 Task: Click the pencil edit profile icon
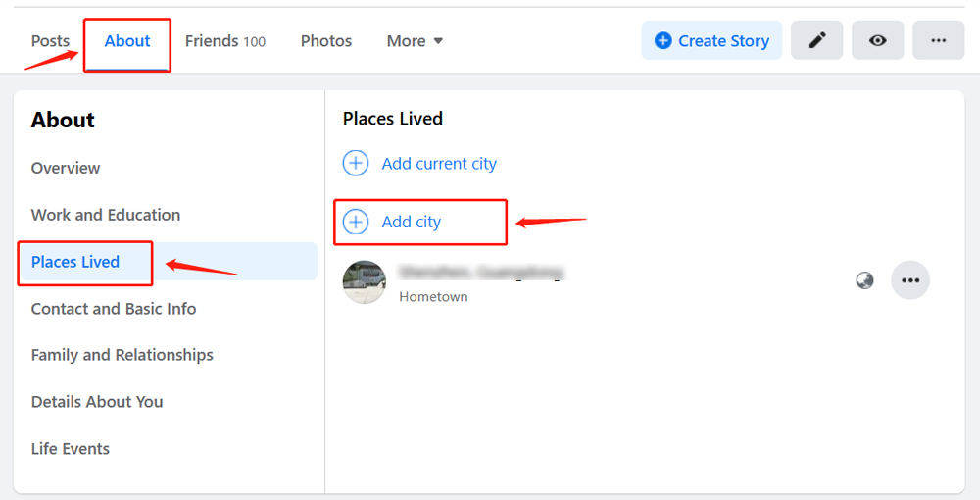(816, 40)
